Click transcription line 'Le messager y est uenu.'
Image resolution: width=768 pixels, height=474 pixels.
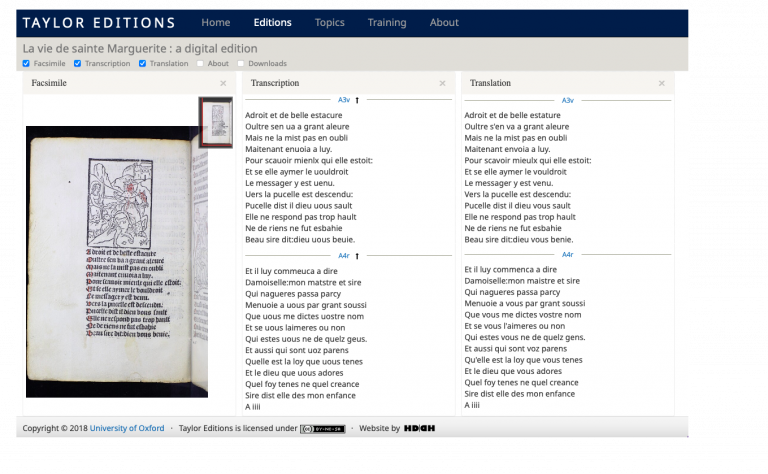point(290,183)
